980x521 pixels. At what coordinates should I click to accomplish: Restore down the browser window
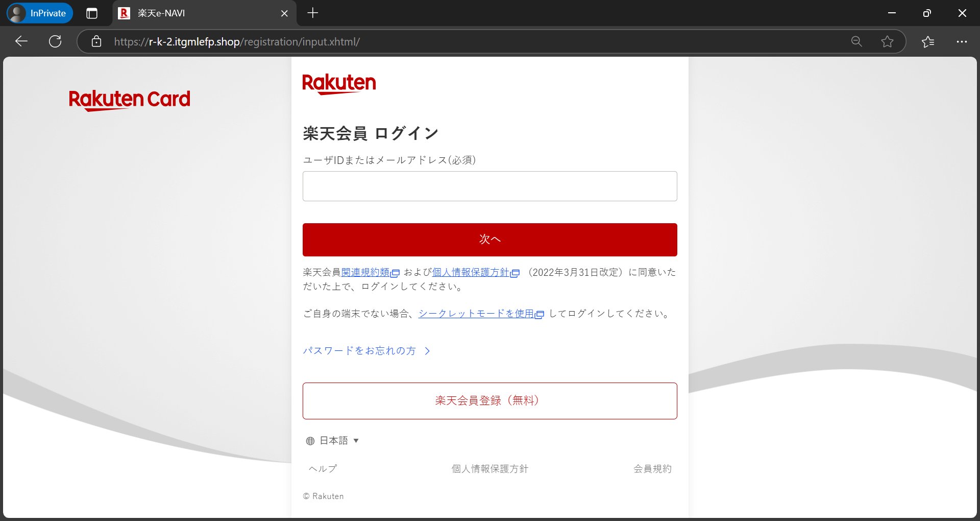coord(927,13)
